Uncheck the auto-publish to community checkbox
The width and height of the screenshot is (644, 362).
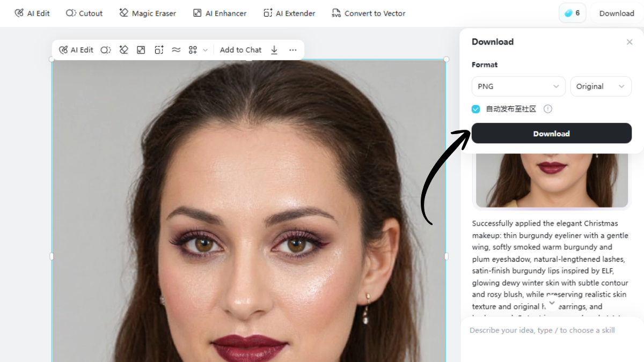tap(475, 109)
